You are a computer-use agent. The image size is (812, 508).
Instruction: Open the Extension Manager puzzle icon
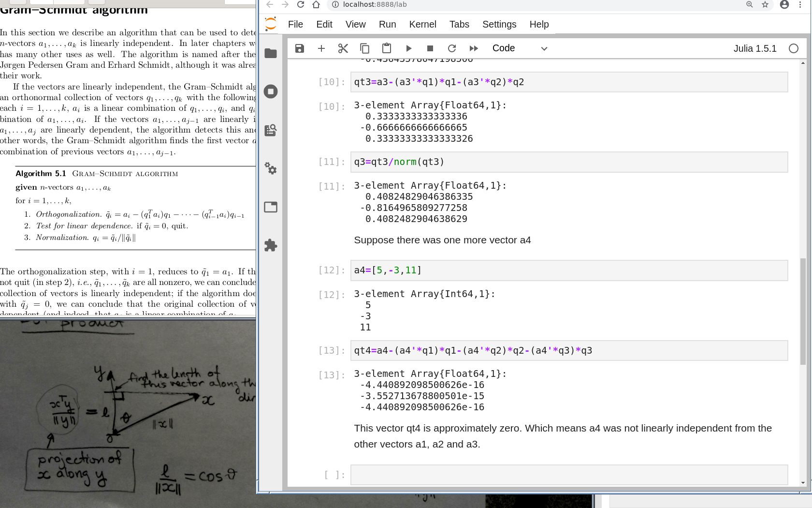(x=271, y=245)
